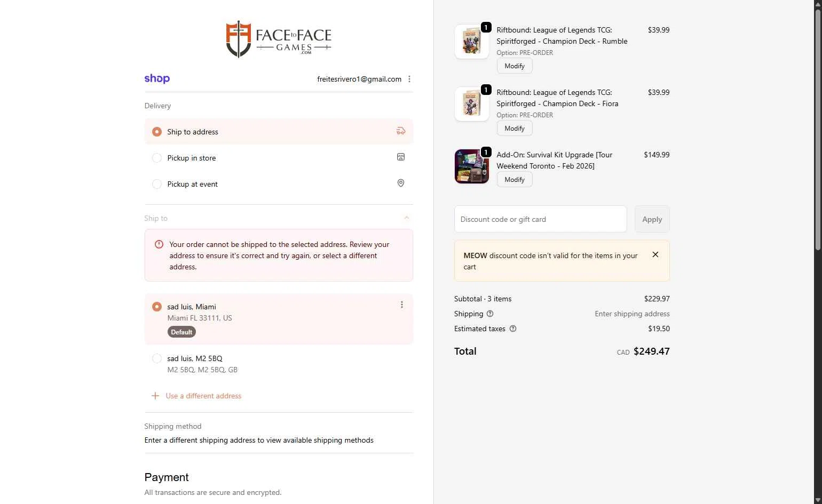Click the $149.99 Survival Kit price
Screen dimensions: 822x504
[x=657, y=155]
